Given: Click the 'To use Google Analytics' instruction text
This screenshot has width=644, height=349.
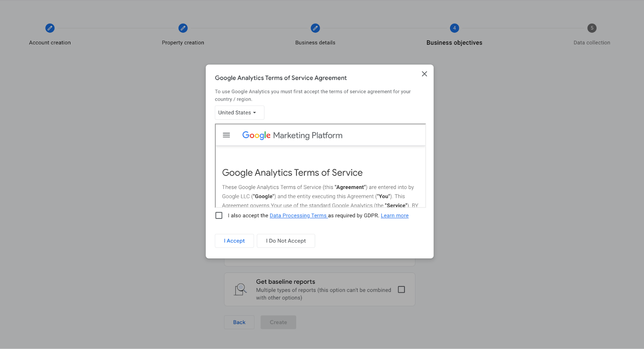Looking at the screenshot, I should [313, 95].
